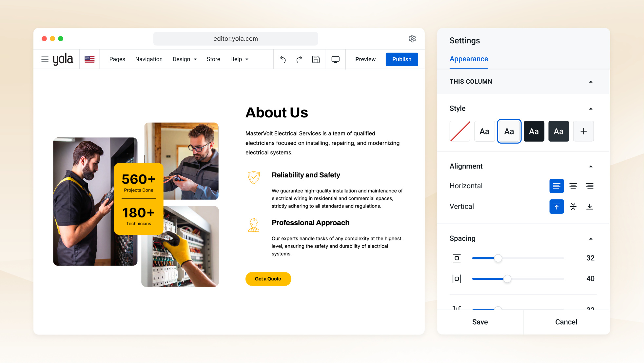Open browser settings gear icon
Viewport: 644px width, 363px height.
(412, 39)
